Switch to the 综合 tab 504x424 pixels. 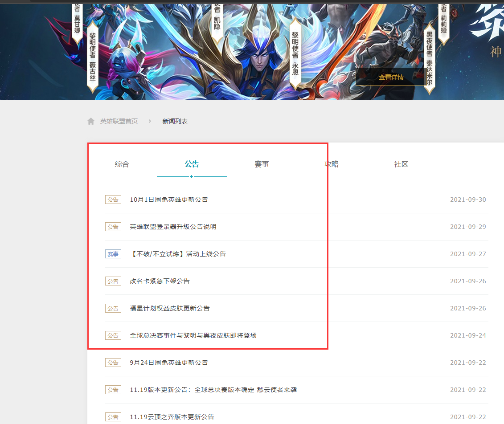coord(122,164)
